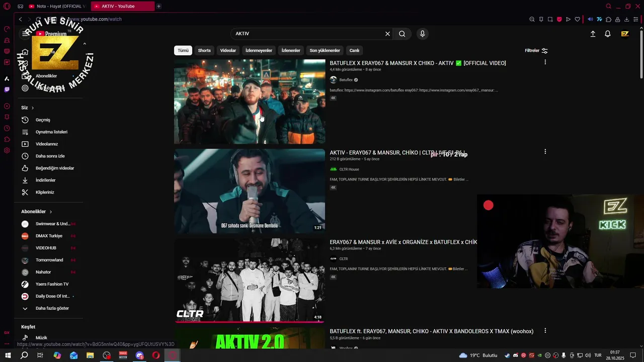This screenshot has height=362, width=644.
Task: Start voice search with the microphone icon
Action: click(x=422, y=34)
